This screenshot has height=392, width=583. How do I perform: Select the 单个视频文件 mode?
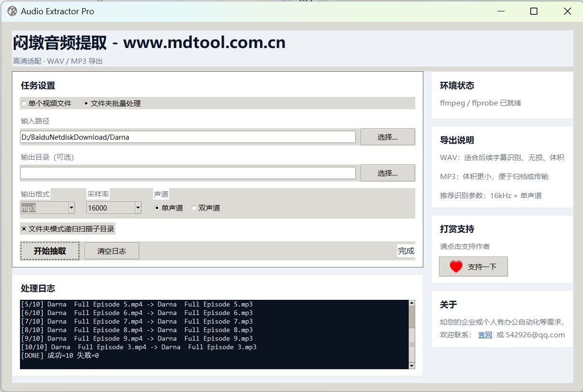pos(24,103)
